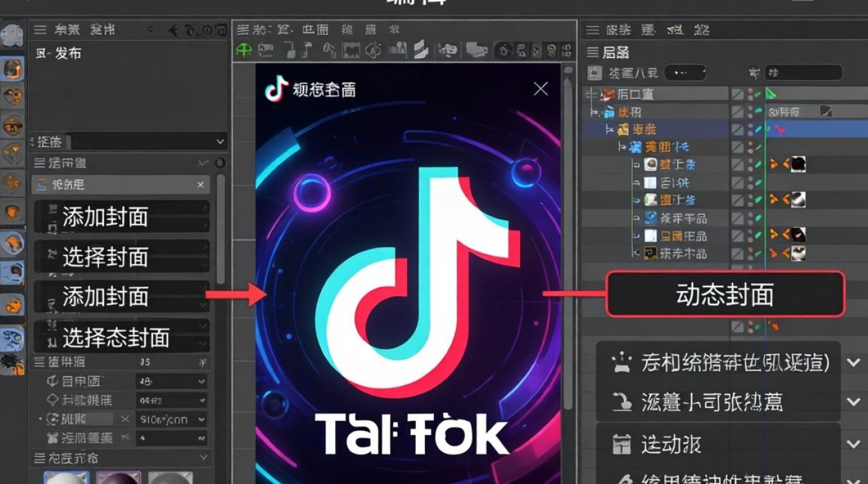Viewport: 868px width, 484px height.
Task: Click the calendar-like icon beside 运动 row
Action: 621,444
